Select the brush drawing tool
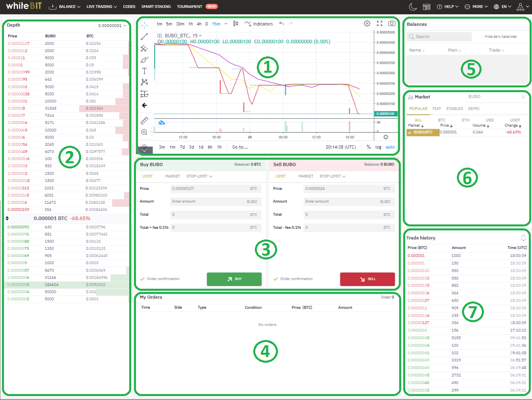532x400 pixels. click(144, 60)
